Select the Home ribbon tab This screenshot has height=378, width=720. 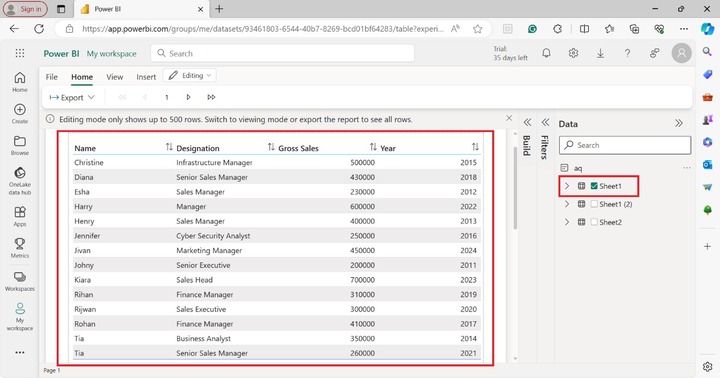82,77
